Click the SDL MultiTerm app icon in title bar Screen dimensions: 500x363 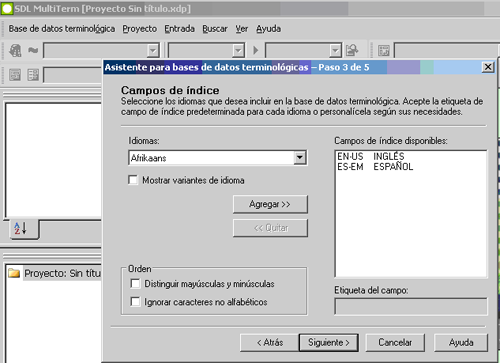(x=7, y=8)
